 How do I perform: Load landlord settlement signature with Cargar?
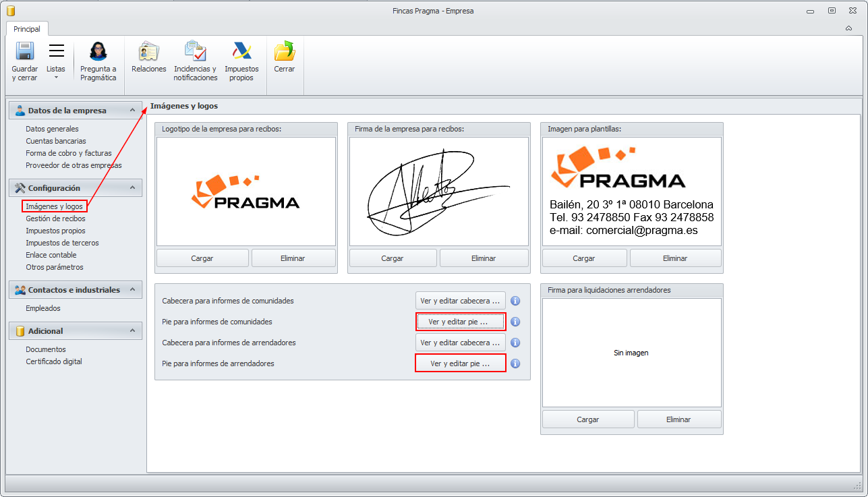(588, 419)
